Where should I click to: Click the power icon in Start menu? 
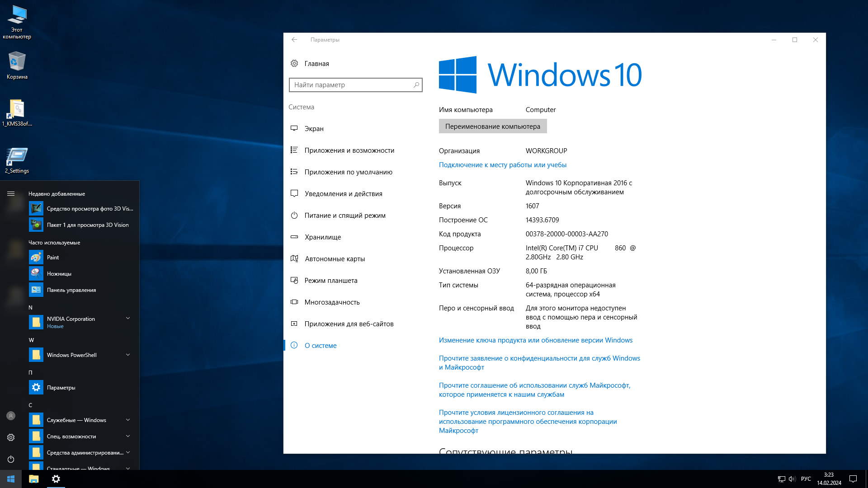click(x=11, y=459)
